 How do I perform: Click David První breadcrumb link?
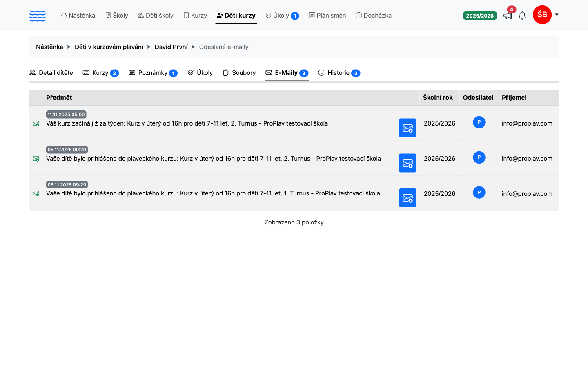[171, 47]
